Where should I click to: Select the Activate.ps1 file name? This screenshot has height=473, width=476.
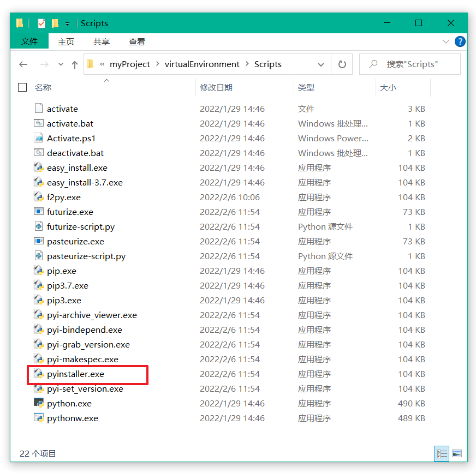point(71,138)
